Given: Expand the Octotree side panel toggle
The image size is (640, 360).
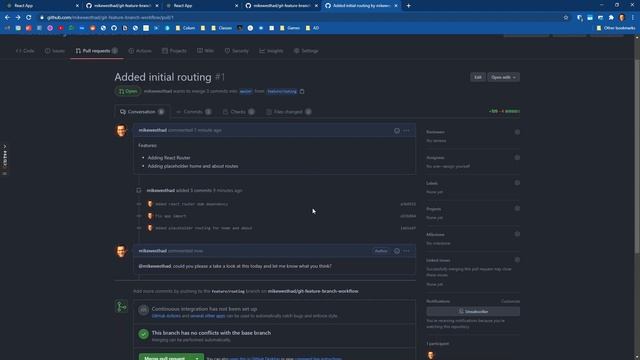Looking at the screenshot, I should [5, 159].
